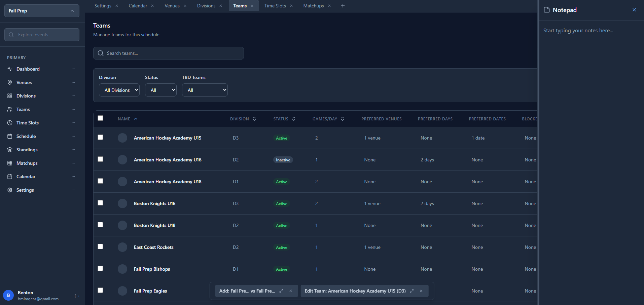Image resolution: width=644 pixels, height=305 pixels.
Task: Click the Settings gear in the sidebar
Action: [10, 190]
